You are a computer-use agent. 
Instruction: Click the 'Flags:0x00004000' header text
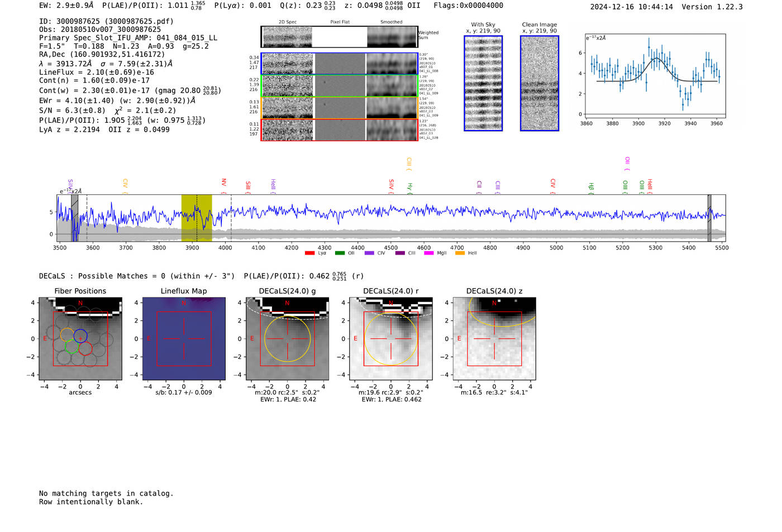pyautogui.click(x=468, y=6)
